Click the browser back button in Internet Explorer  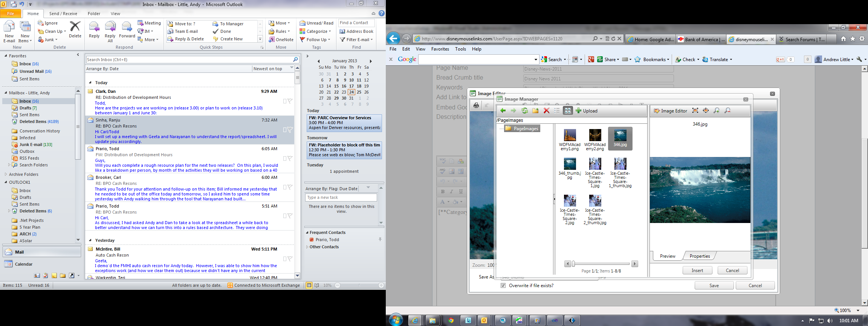coord(393,38)
